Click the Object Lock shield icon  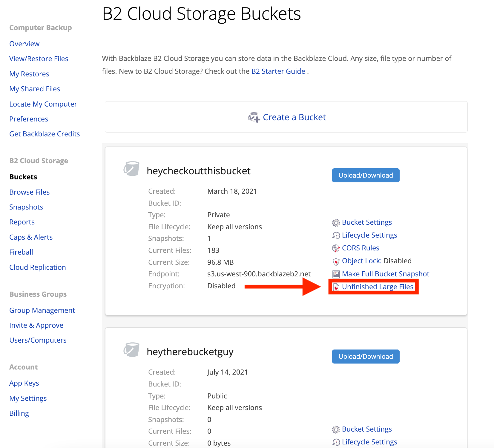click(x=336, y=261)
